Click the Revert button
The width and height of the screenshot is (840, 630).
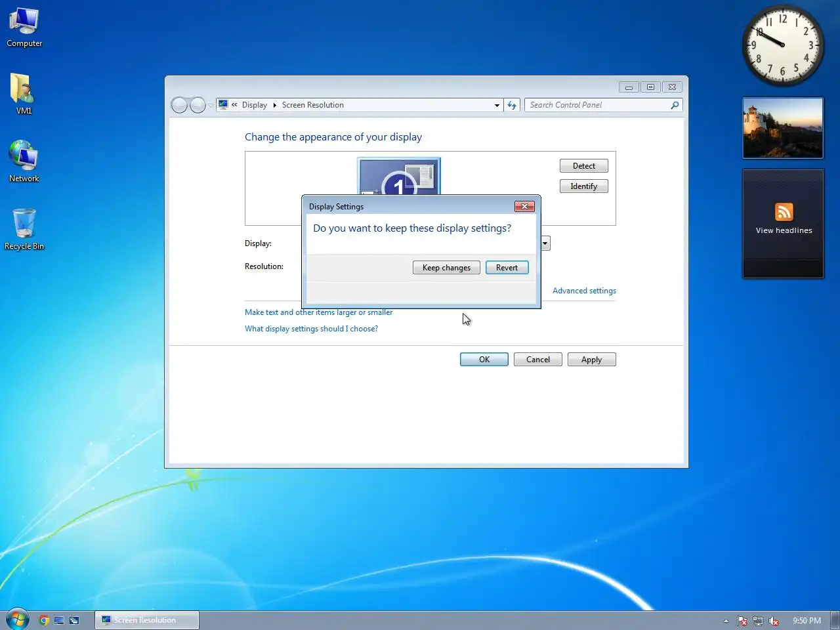(507, 268)
